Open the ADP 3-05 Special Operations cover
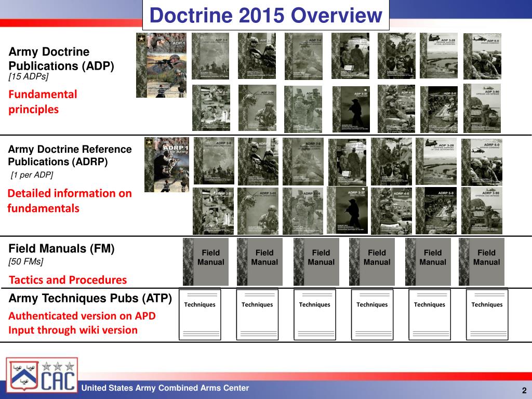Screen dimensions: 532x399 point(257,108)
